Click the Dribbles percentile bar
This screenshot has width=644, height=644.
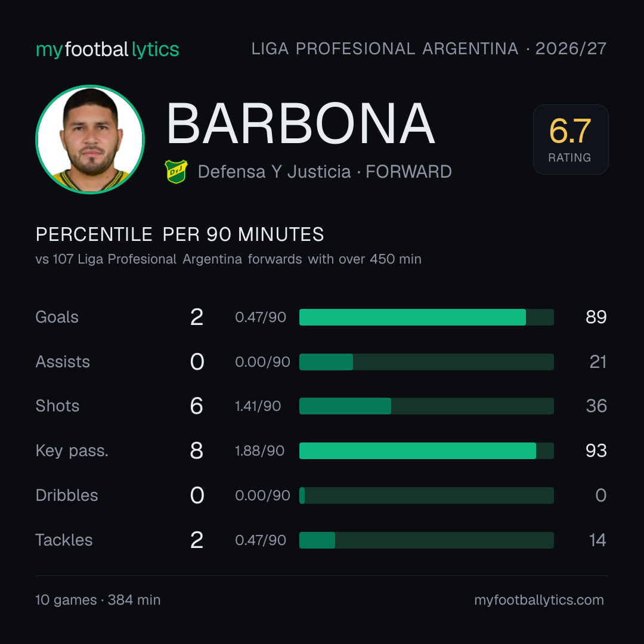[x=426, y=496]
